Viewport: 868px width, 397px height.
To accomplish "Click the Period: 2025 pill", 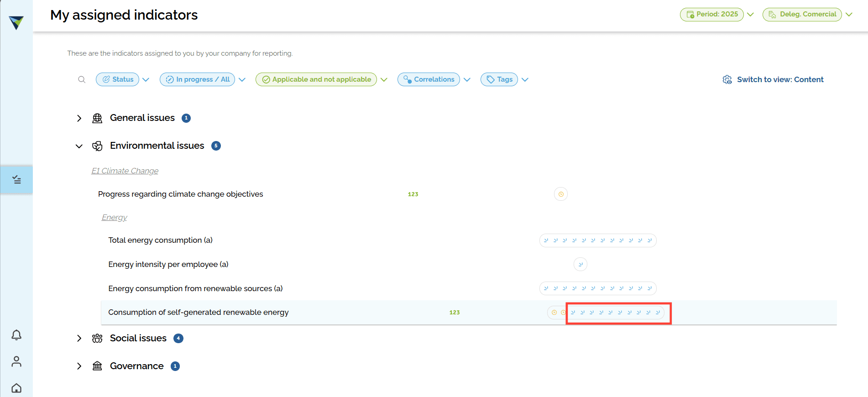I will [x=712, y=15].
